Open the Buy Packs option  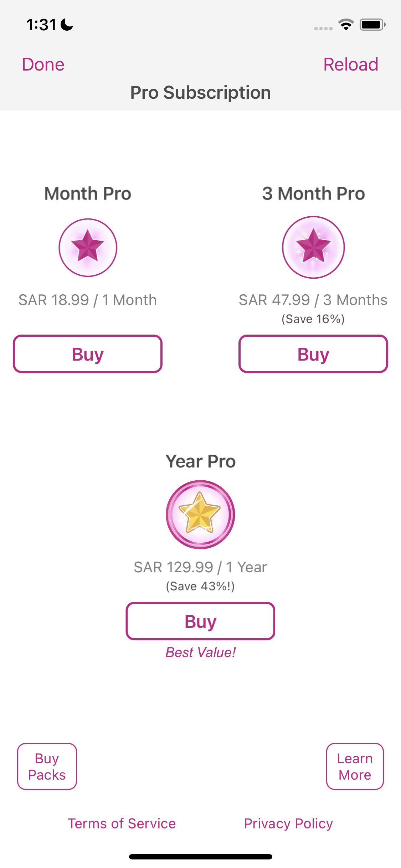tap(47, 766)
